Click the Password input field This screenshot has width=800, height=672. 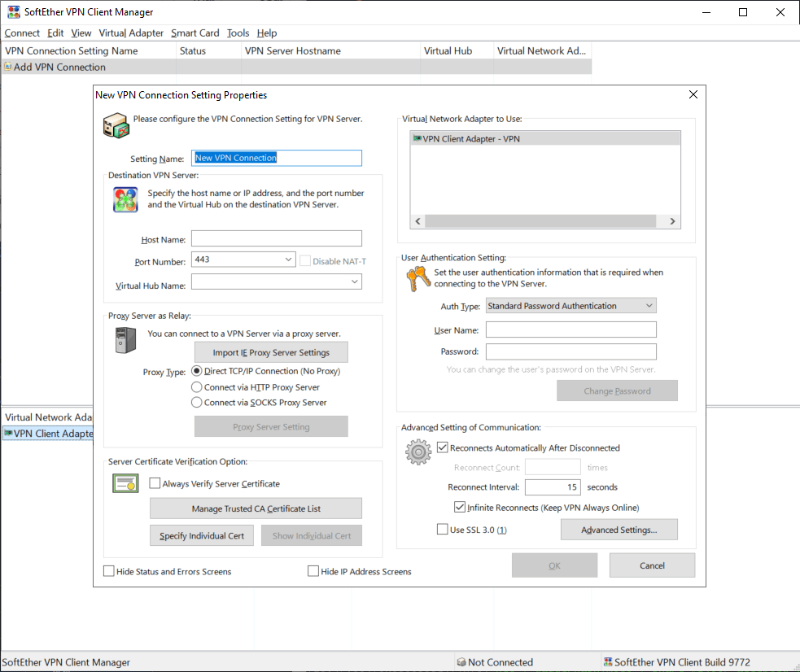coord(571,351)
